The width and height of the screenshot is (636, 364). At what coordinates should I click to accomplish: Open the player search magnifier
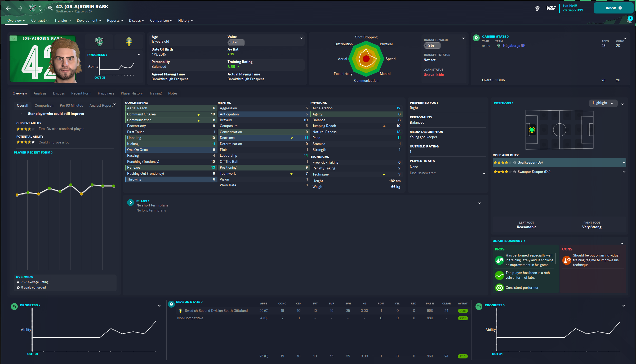[50, 8]
